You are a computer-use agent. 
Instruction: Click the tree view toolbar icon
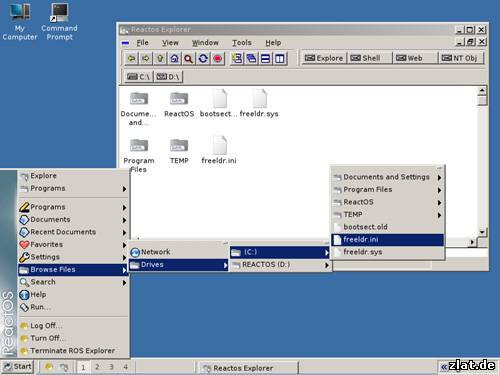pyautogui.click(x=237, y=59)
